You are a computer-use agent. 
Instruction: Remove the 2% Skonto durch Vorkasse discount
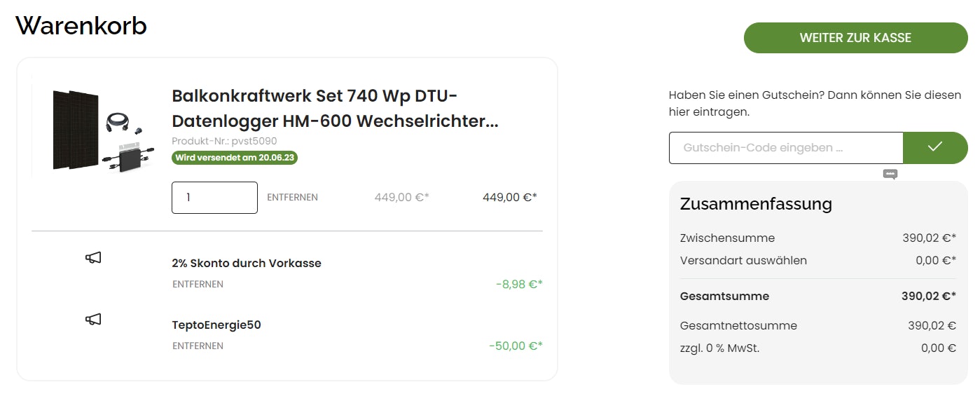198,285
